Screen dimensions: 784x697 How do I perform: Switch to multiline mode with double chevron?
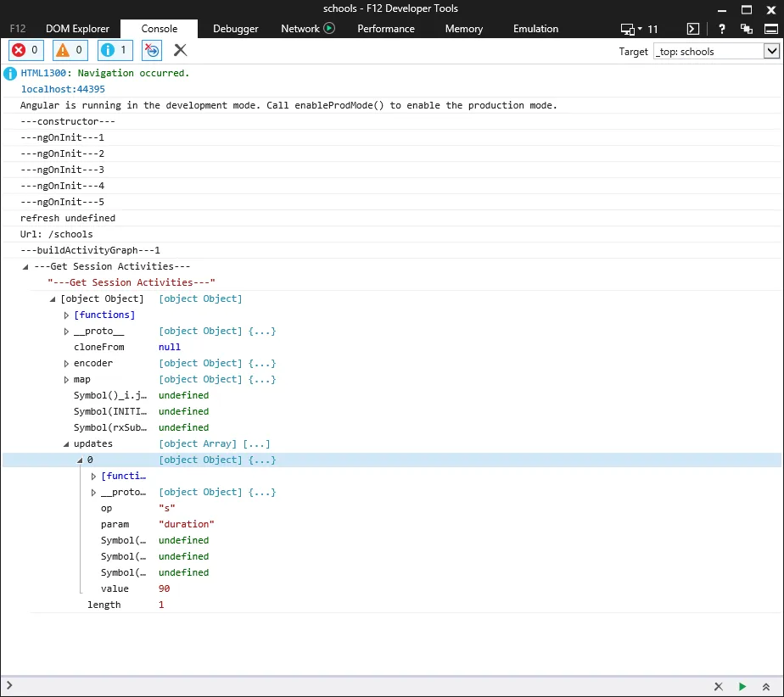[x=766, y=686]
